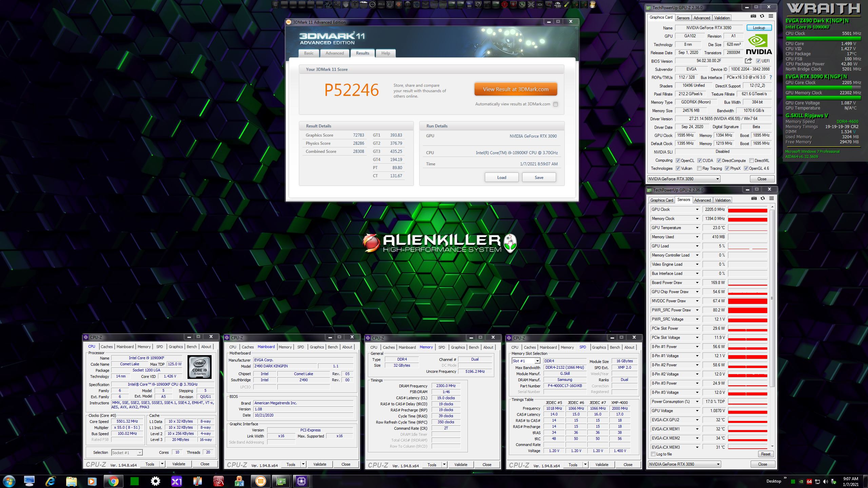Click BIOS export share icon
The width and height of the screenshot is (868, 488).
coord(748,61)
